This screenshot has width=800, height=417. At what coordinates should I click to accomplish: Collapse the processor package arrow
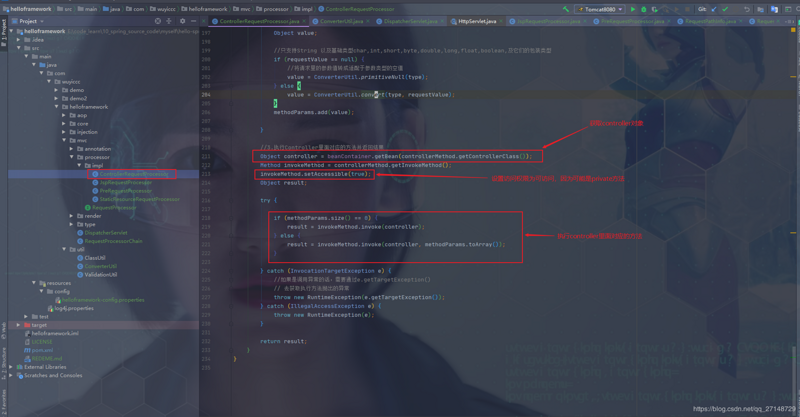[71, 157]
